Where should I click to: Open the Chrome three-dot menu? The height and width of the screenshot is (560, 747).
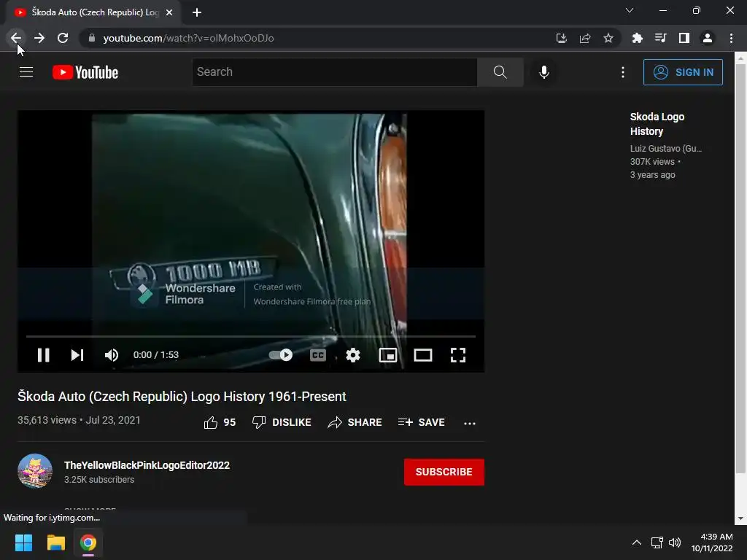pos(731,38)
